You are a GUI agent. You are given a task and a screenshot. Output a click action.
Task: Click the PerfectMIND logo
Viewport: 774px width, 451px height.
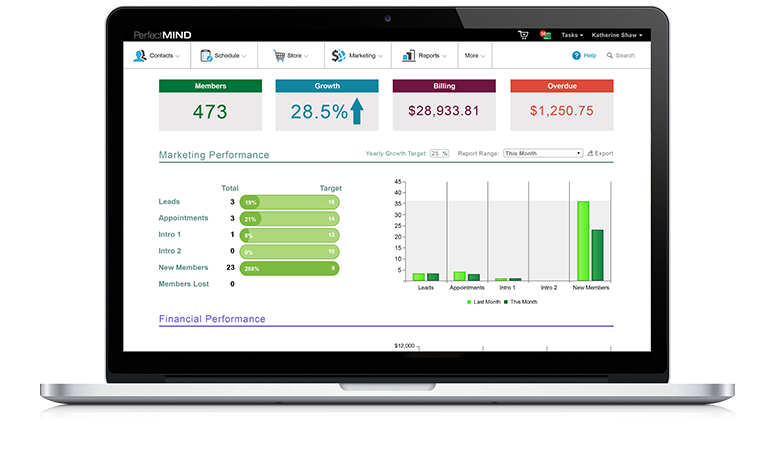click(165, 35)
